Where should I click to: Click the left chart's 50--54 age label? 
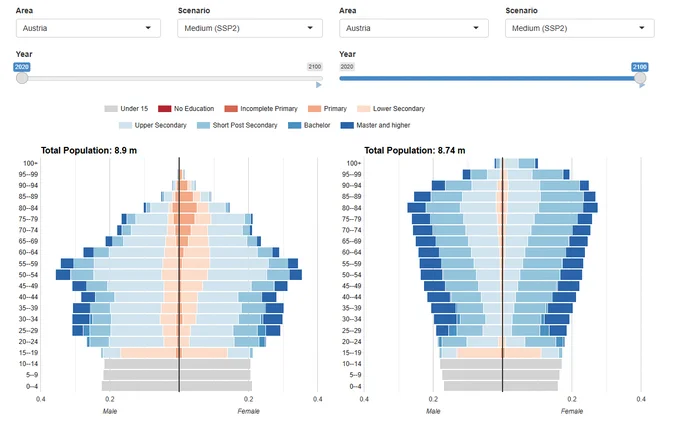(29, 275)
